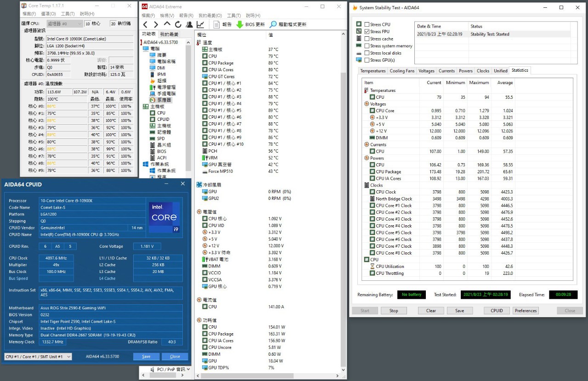Switch to Clocks tab
The image size is (588, 381).
click(483, 71)
